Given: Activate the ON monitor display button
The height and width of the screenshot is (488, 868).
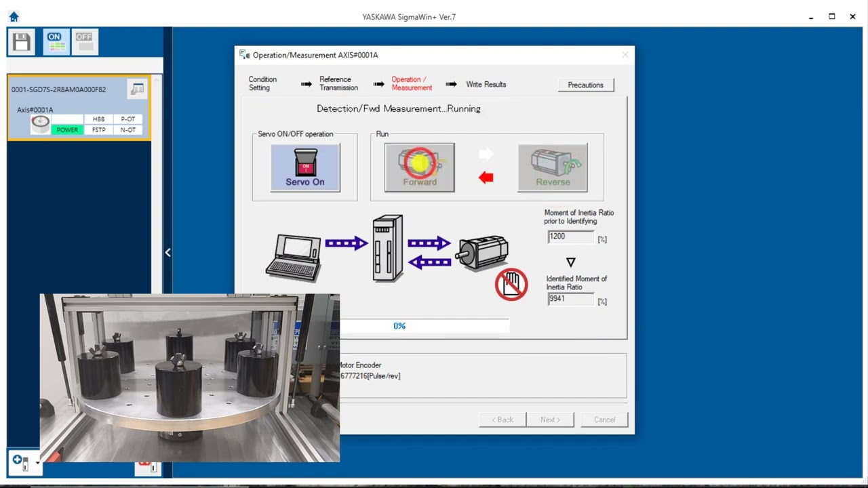Looking at the screenshot, I should tap(57, 42).
